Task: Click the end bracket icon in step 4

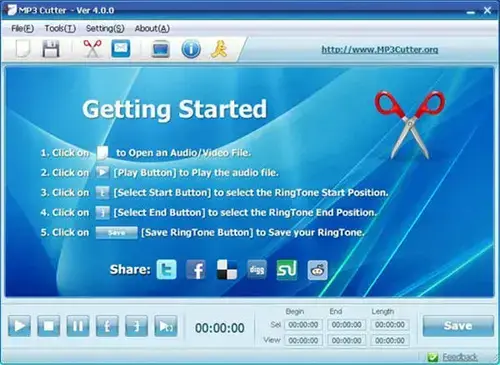Action: 102,212
